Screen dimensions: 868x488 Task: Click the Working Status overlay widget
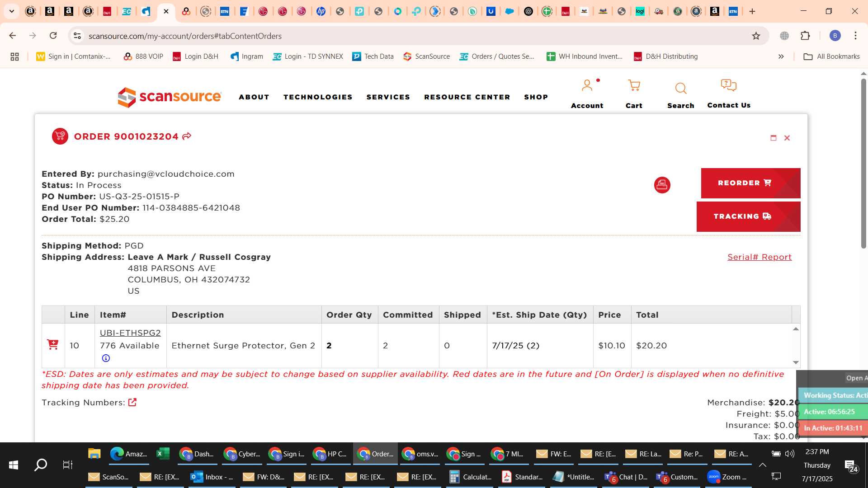tap(833, 395)
